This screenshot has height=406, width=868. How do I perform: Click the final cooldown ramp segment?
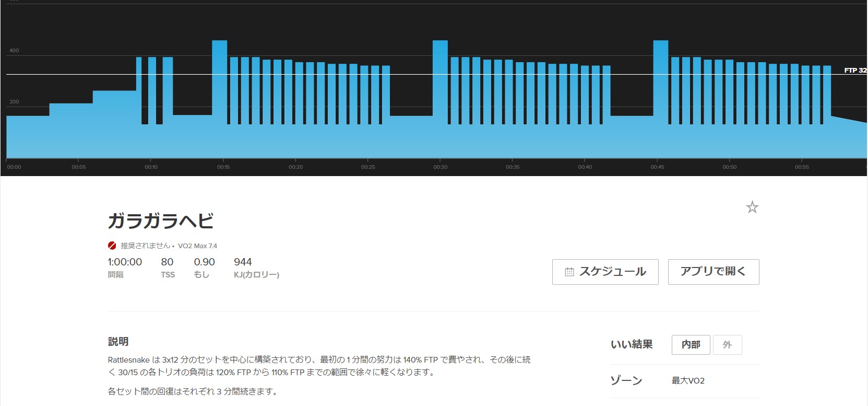point(849,138)
